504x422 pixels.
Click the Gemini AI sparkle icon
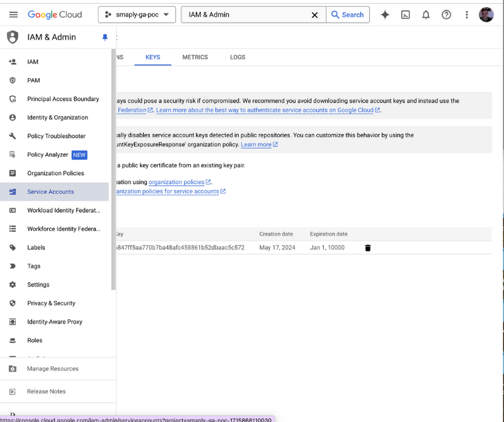click(385, 14)
